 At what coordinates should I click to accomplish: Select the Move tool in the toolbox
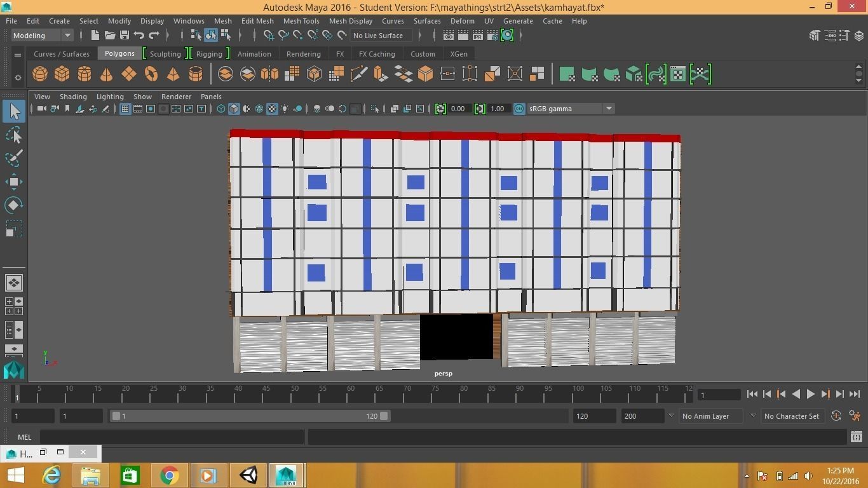[14, 182]
